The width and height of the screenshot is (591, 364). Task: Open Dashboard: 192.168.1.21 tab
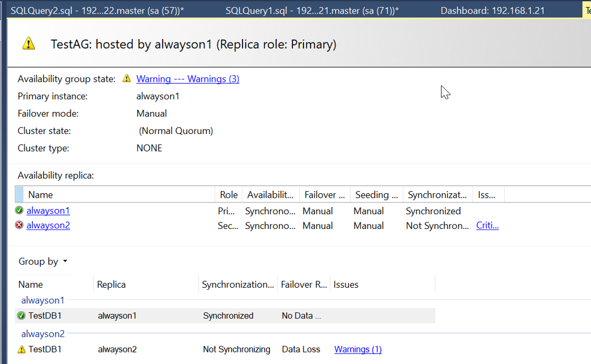point(493,10)
